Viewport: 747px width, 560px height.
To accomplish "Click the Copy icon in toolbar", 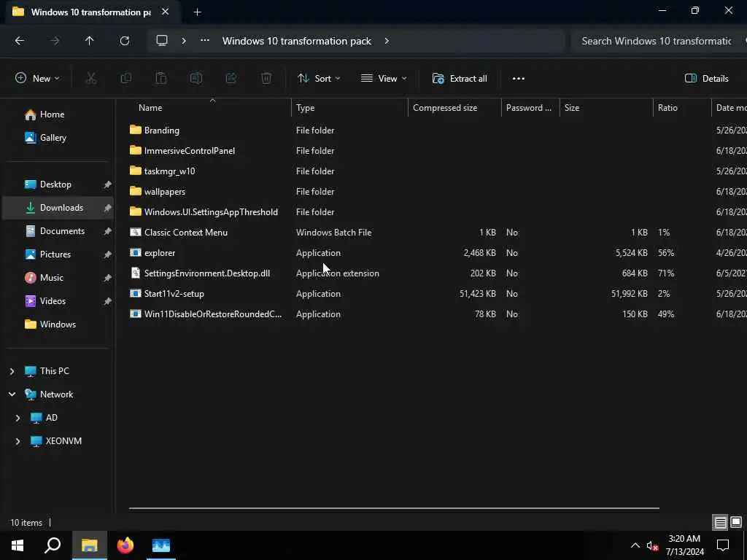I will (x=126, y=79).
